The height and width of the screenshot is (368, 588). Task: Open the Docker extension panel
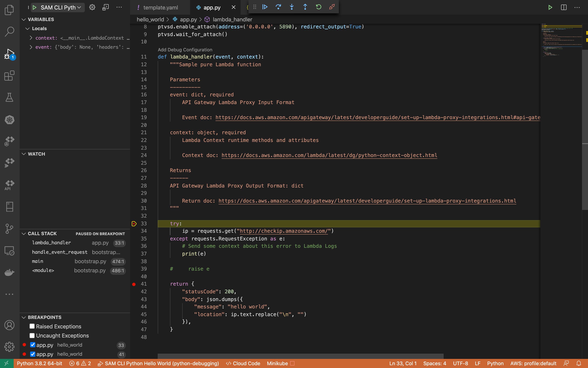(x=9, y=272)
